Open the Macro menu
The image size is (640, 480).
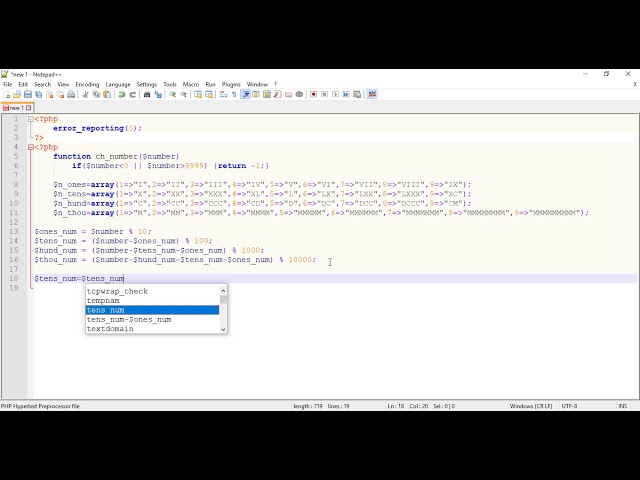pyautogui.click(x=191, y=84)
